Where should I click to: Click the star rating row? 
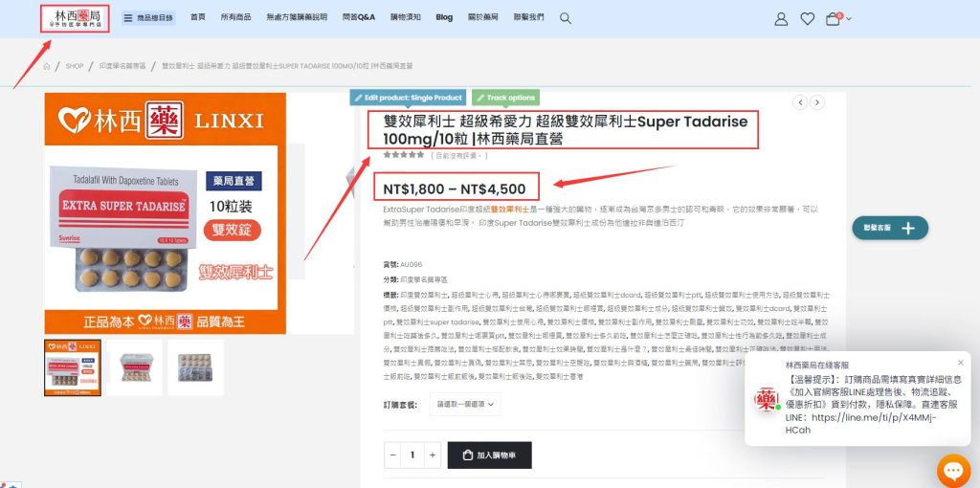404,154
